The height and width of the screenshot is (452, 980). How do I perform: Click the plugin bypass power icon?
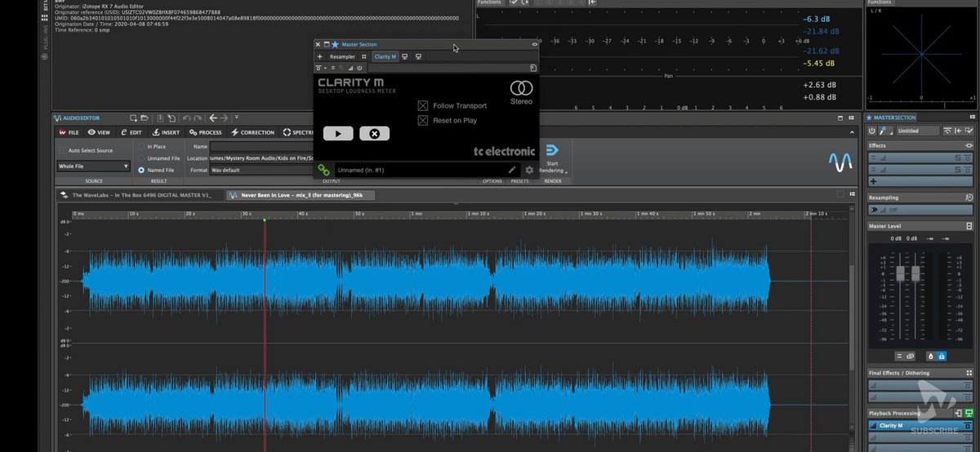point(359,68)
